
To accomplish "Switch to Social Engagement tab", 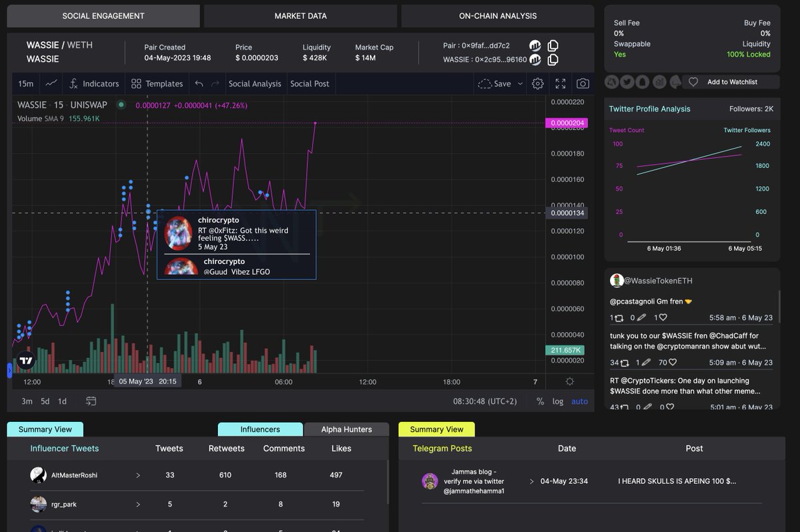I will tap(103, 16).
